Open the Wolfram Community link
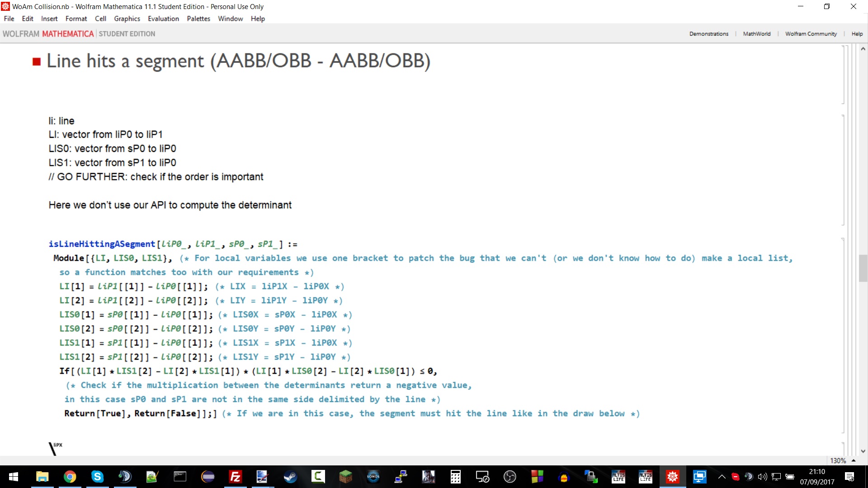The image size is (868, 488). [811, 34]
